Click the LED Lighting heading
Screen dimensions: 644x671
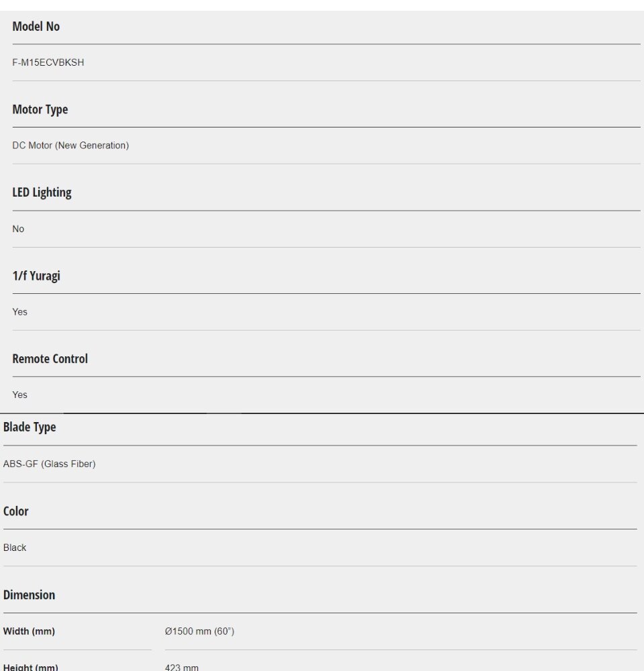[42, 193]
